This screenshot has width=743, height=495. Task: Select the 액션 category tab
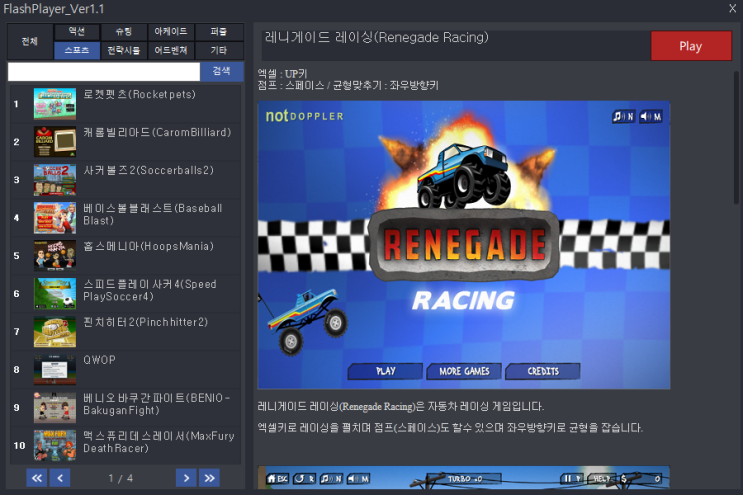click(x=77, y=32)
